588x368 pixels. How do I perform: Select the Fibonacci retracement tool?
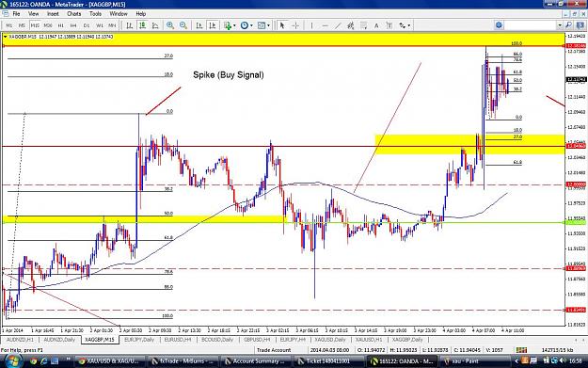coord(363,25)
